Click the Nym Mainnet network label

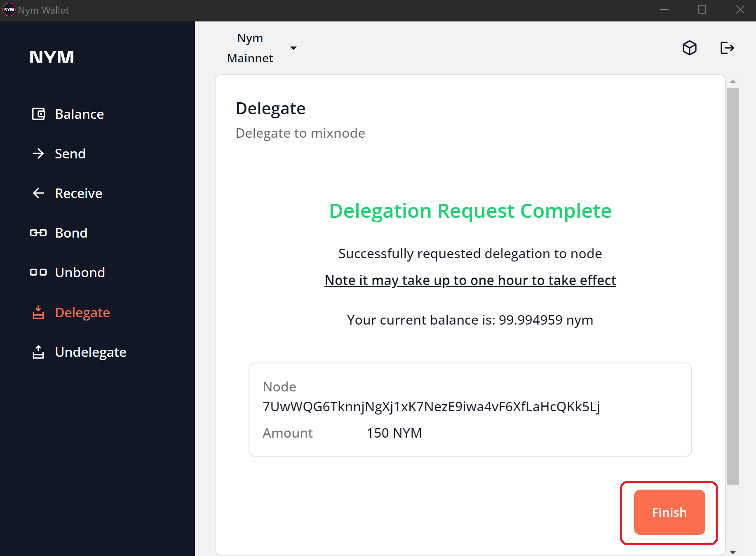click(250, 48)
